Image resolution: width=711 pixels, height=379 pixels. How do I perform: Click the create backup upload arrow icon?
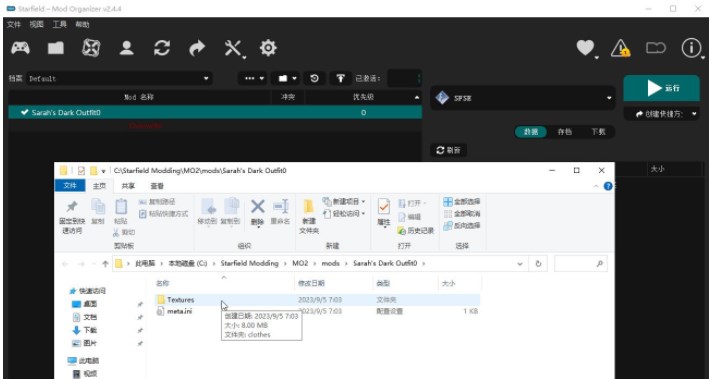[341, 78]
